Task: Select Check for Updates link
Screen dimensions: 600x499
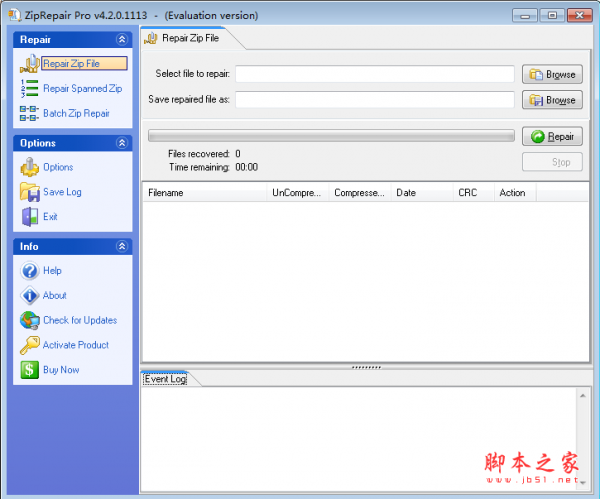Action: tap(80, 320)
